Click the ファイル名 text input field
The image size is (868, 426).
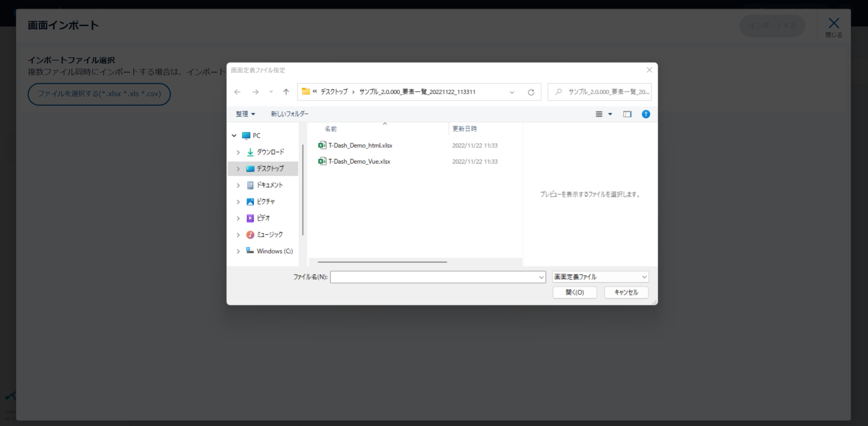point(434,277)
